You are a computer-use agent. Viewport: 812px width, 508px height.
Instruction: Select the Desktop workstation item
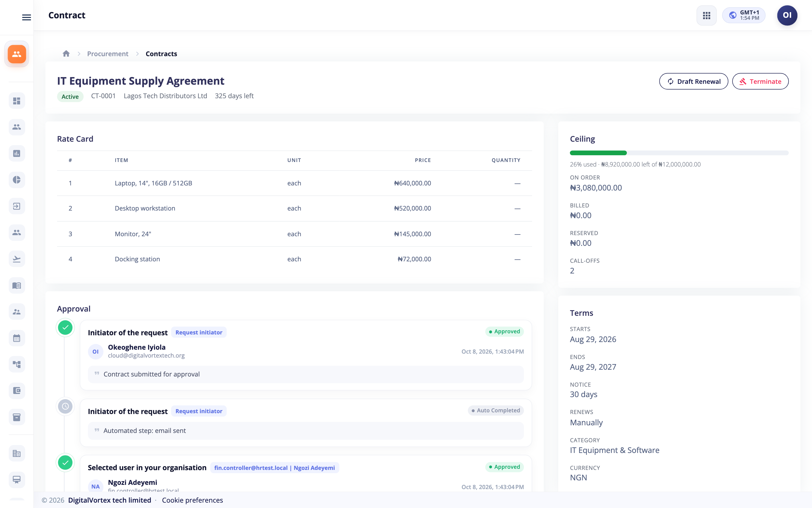pos(145,208)
